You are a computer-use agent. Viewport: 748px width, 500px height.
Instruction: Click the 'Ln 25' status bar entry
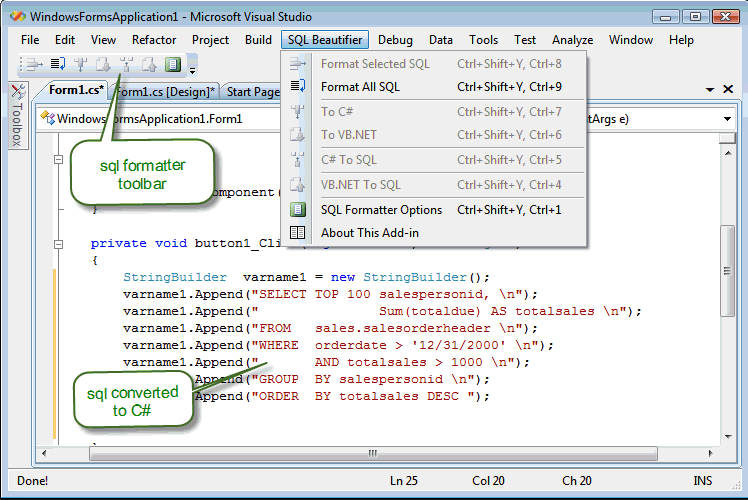[x=404, y=480]
